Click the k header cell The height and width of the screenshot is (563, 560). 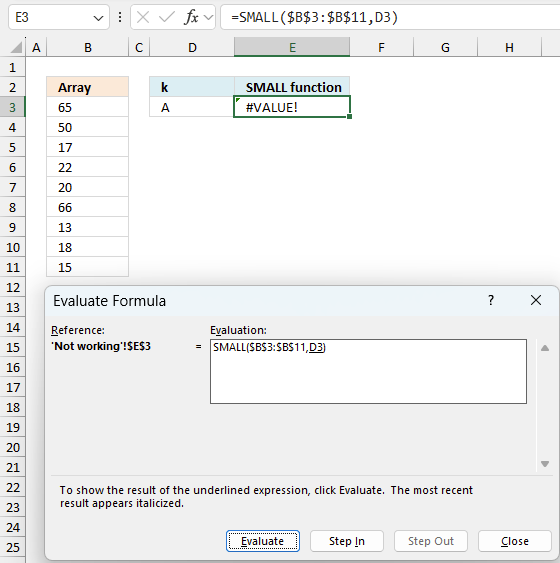click(x=192, y=87)
